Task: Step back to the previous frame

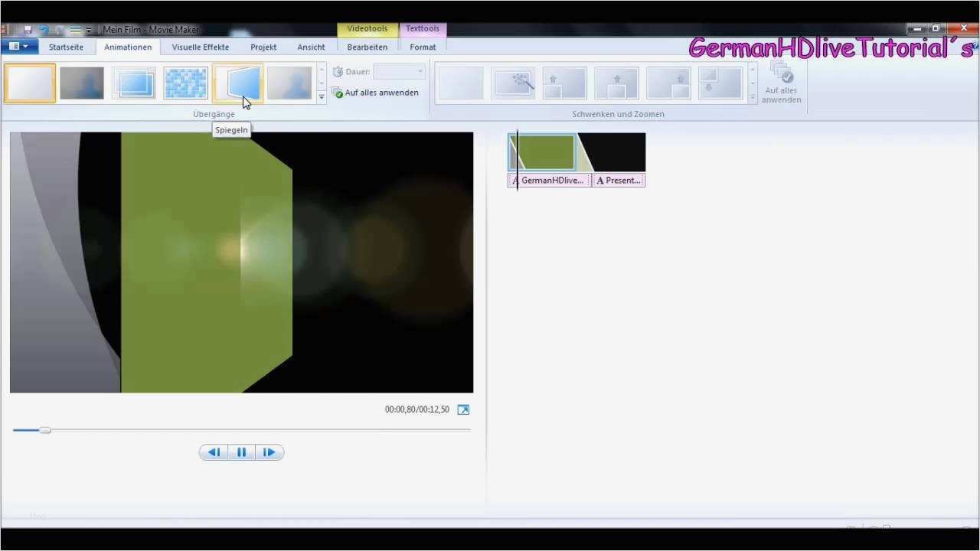Action: click(x=214, y=452)
